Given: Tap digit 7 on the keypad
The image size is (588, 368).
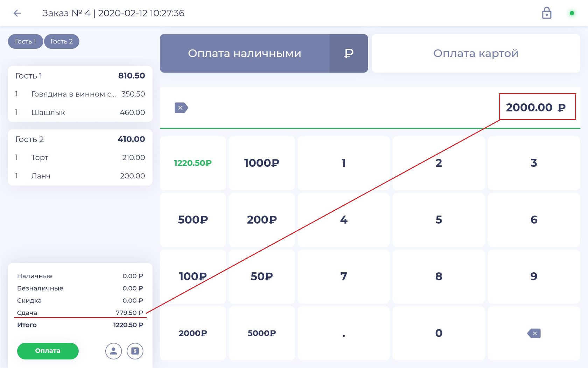Looking at the screenshot, I should pos(344,277).
